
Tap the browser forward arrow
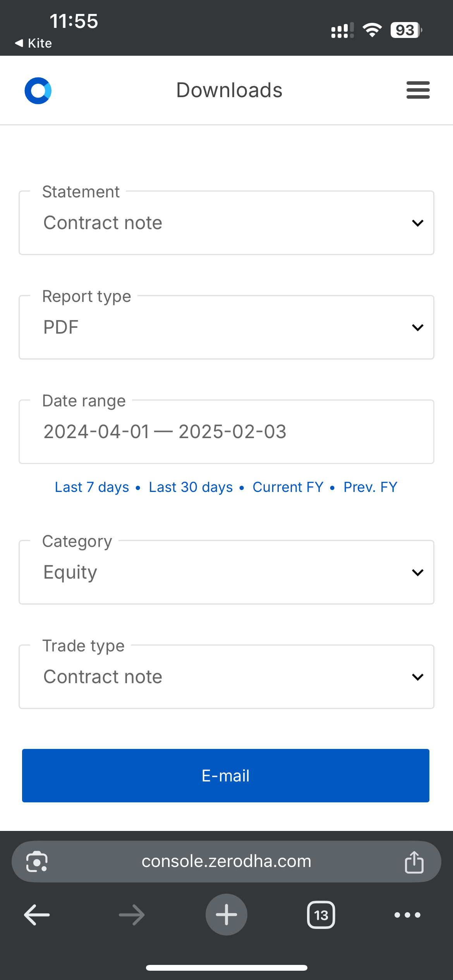[x=132, y=915]
